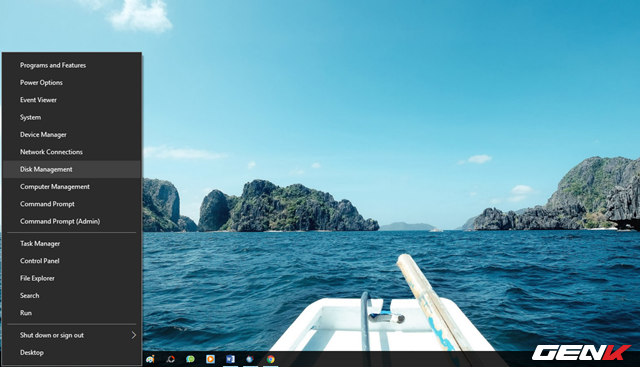Open Power Options from the menu
640x367 pixels.
(72, 82)
